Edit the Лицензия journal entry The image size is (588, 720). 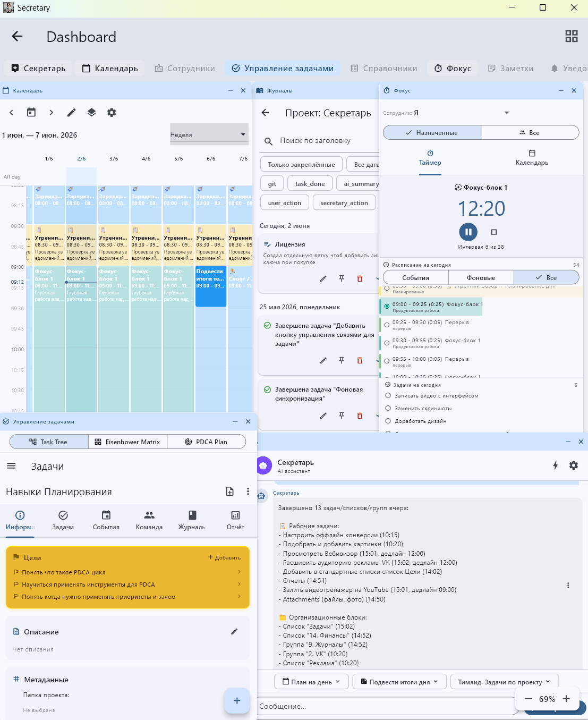click(323, 278)
